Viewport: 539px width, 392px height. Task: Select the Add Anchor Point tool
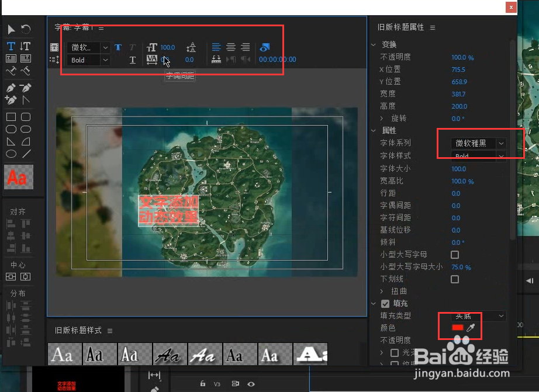tap(11, 100)
